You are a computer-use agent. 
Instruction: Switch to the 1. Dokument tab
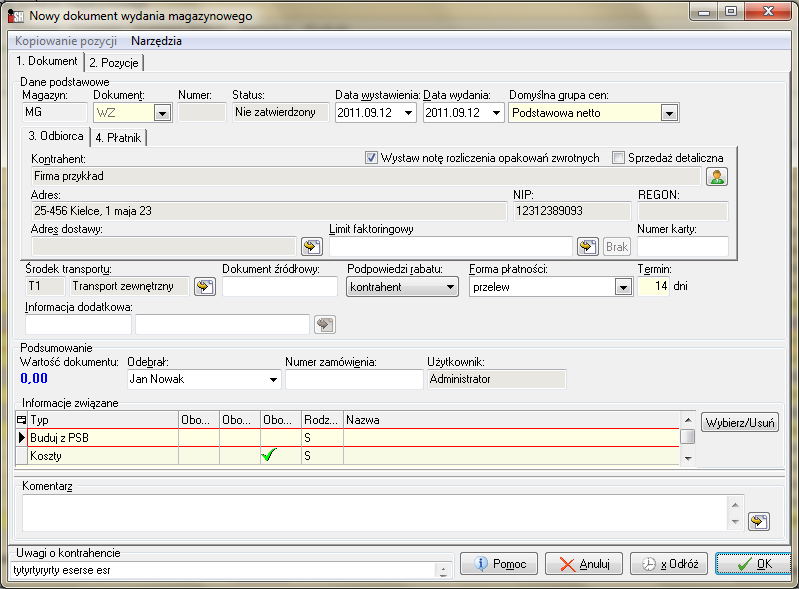46,61
